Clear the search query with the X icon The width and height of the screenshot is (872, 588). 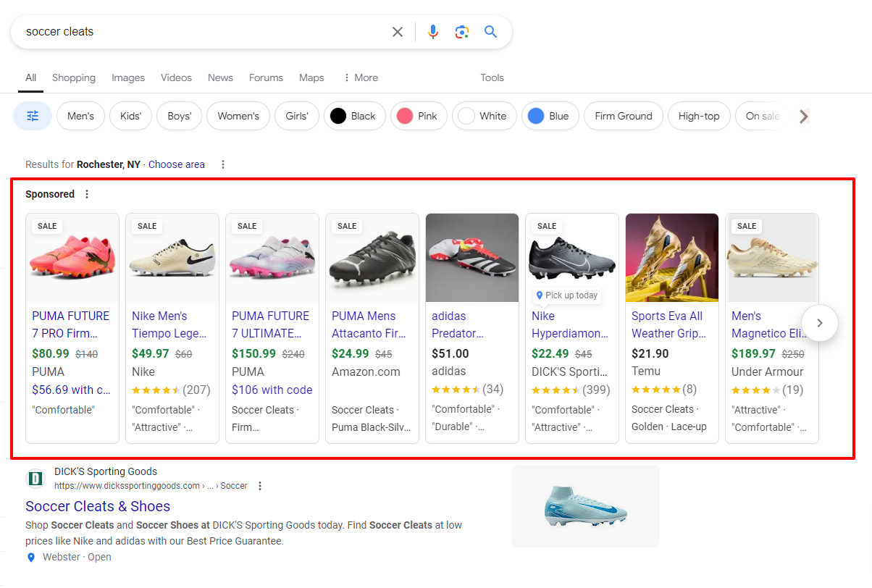397,31
